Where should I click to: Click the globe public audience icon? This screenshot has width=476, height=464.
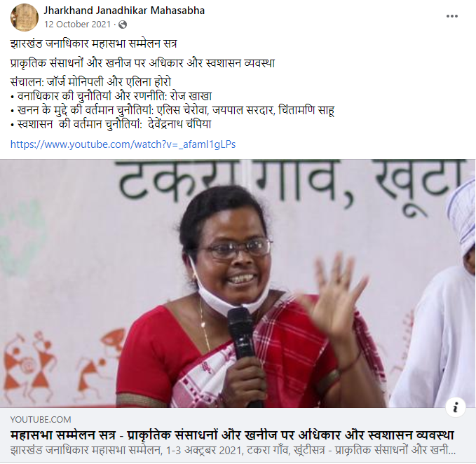[x=123, y=25]
